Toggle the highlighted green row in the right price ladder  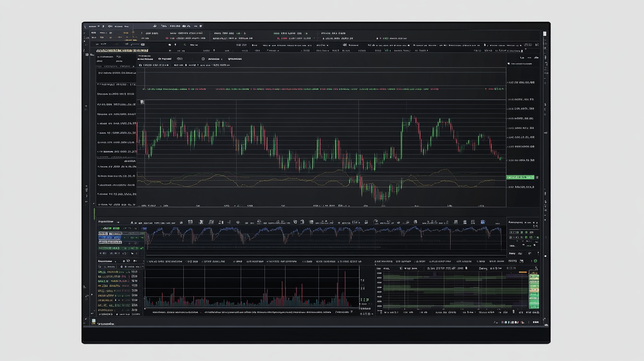click(522, 177)
